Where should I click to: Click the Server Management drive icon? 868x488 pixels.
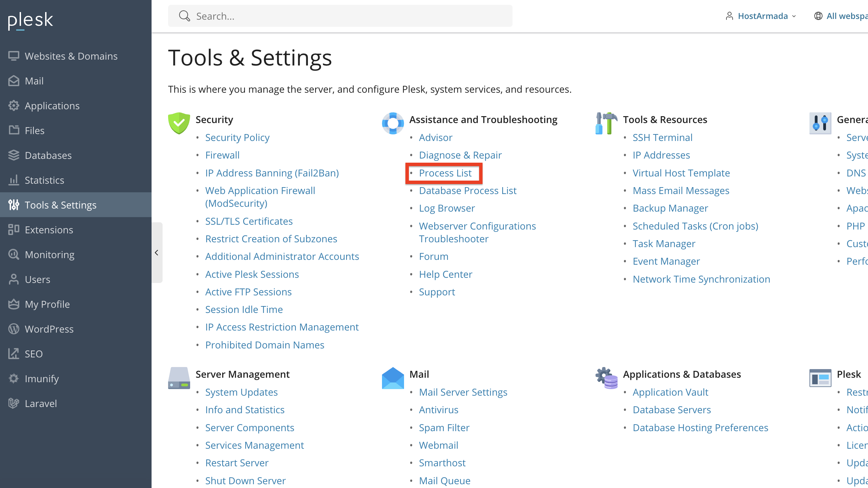pyautogui.click(x=179, y=378)
